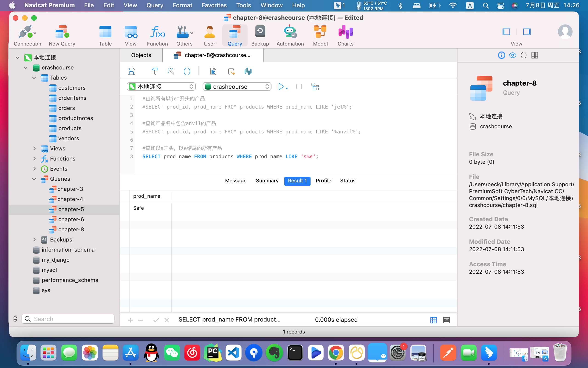Open the Summary result tab
The height and width of the screenshot is (368, 588).
click(x=267, y=181)
